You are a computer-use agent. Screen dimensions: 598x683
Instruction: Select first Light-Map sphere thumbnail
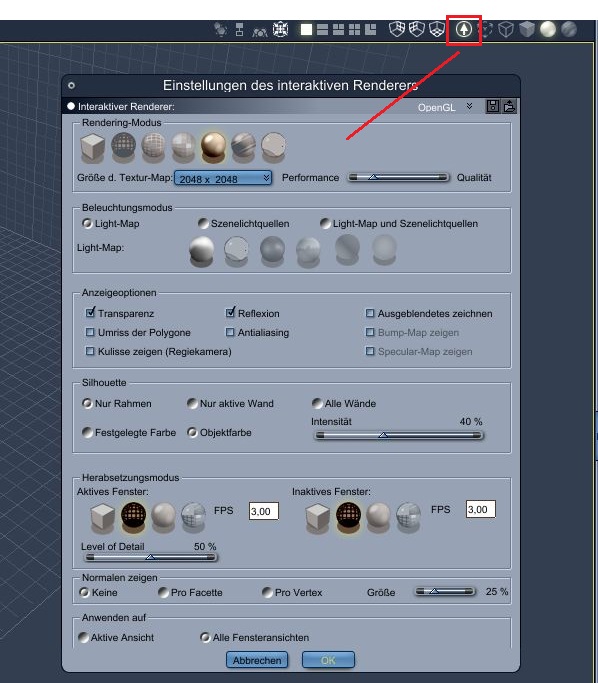(x=202, y=250)
